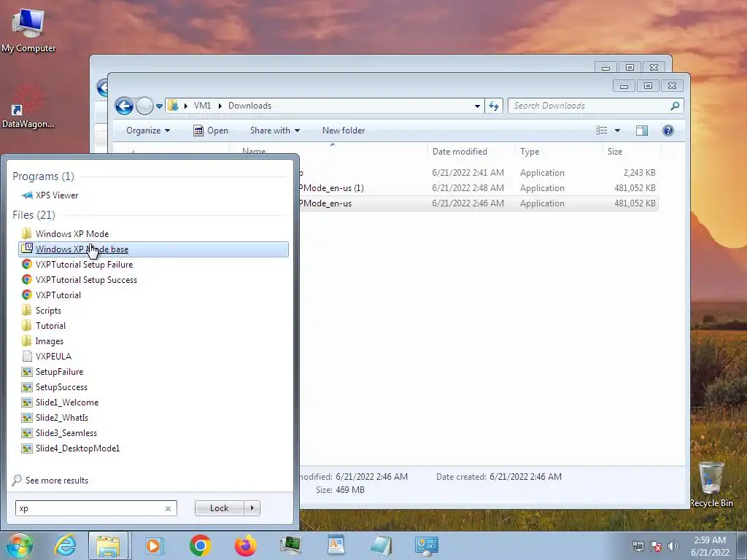Viewport: 747px width, 560px height.
Task: Switch to Windows Explorer taskbar button
Action: 108,545
